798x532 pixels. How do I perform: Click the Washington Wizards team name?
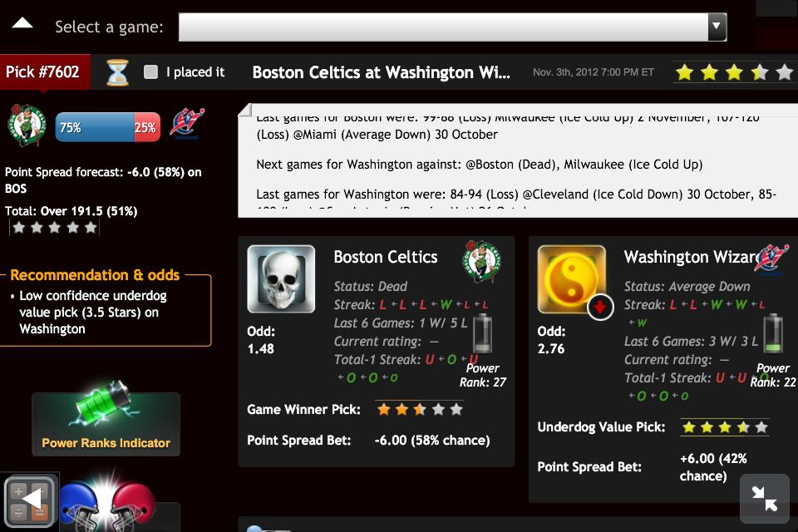tap(691, 257)
